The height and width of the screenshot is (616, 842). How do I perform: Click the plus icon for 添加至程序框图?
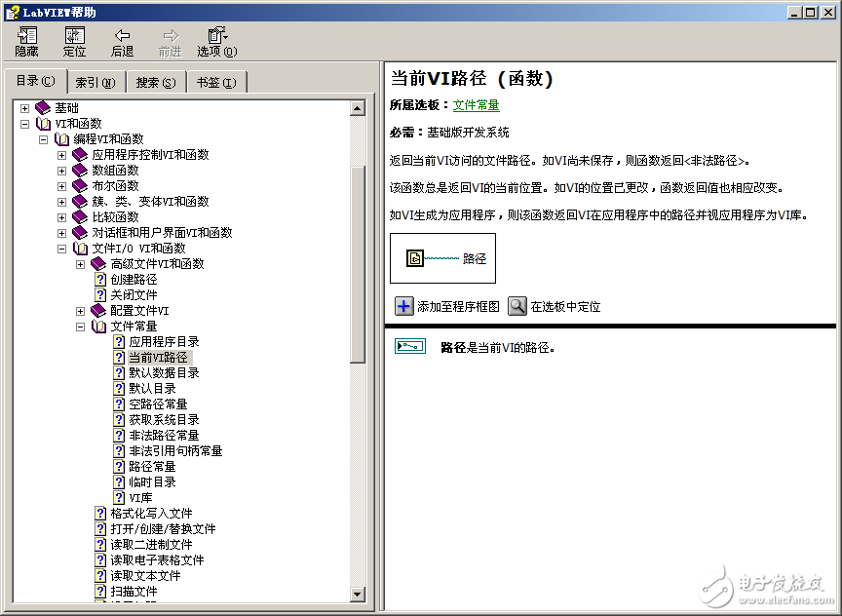(x=403, y=307)
